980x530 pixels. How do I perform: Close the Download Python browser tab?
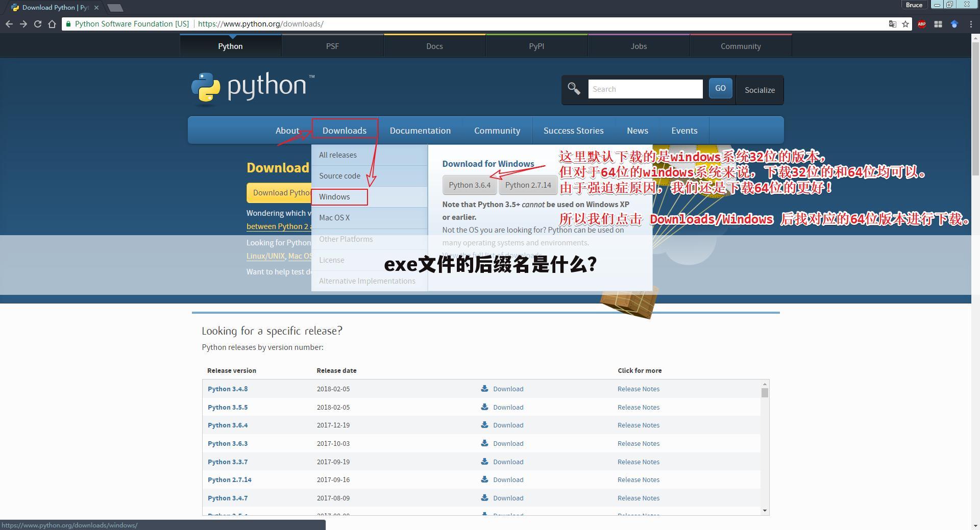96,8
